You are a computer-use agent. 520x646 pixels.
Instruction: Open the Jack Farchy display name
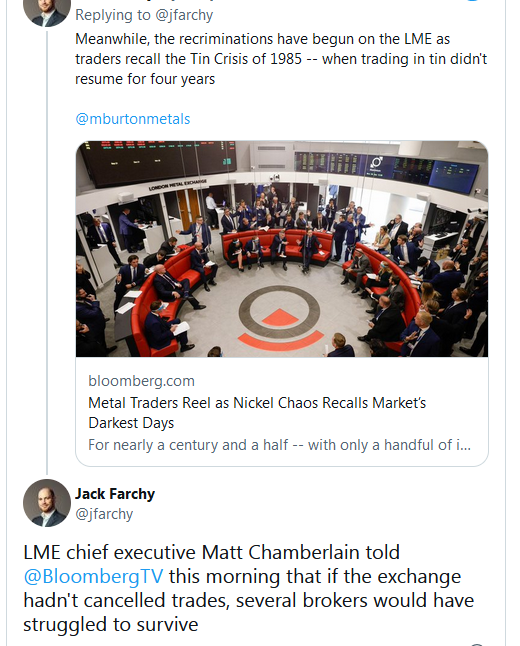point(115,494)
